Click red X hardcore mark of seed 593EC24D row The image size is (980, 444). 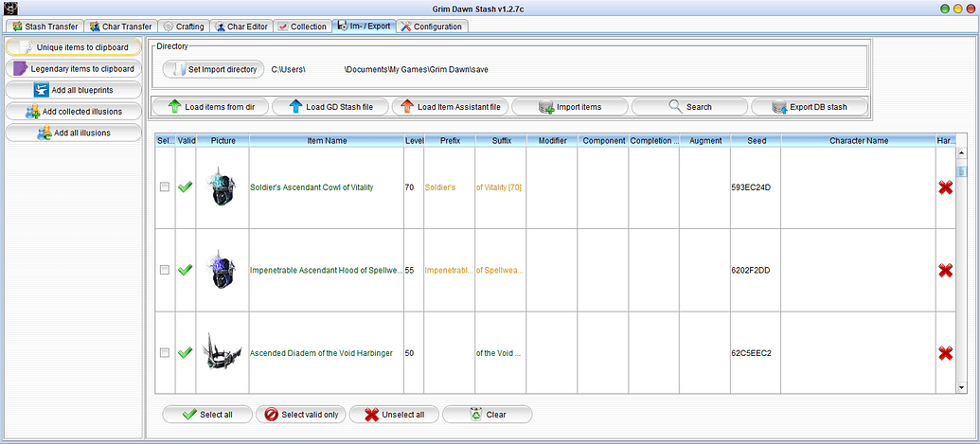946,187
